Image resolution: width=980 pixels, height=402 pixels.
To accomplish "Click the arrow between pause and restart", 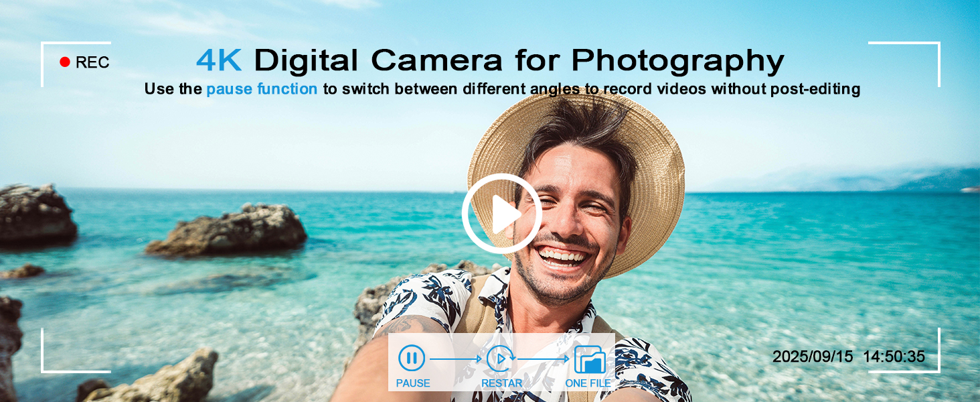I will click(x=455, y=359).
